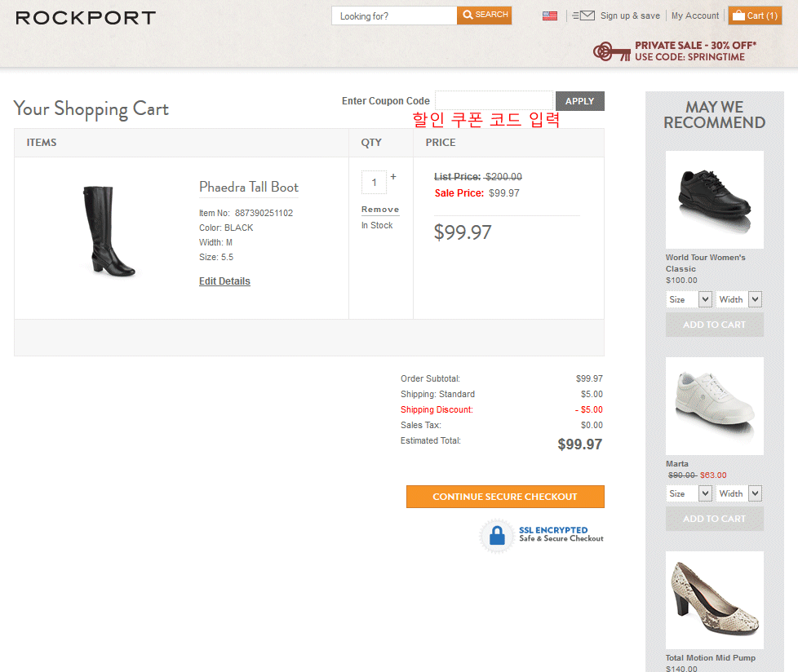Expand the Size dropdown for Marta shoe

tap(689, 493)
